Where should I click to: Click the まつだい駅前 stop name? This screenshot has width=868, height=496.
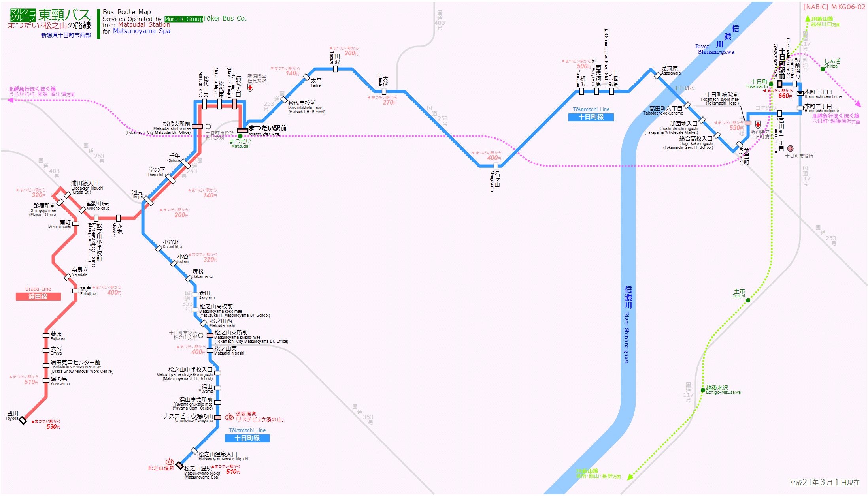[x=268, y=128]
